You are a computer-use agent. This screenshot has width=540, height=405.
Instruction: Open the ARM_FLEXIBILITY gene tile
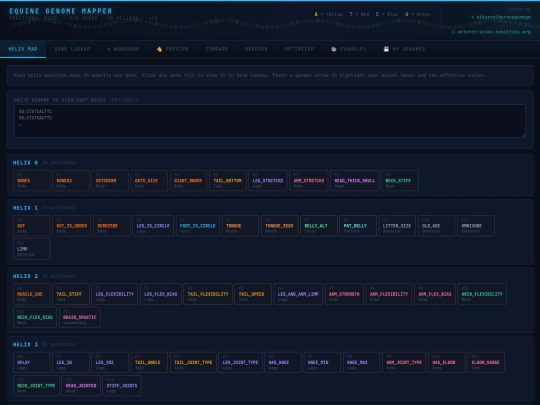tap(389, 294)
